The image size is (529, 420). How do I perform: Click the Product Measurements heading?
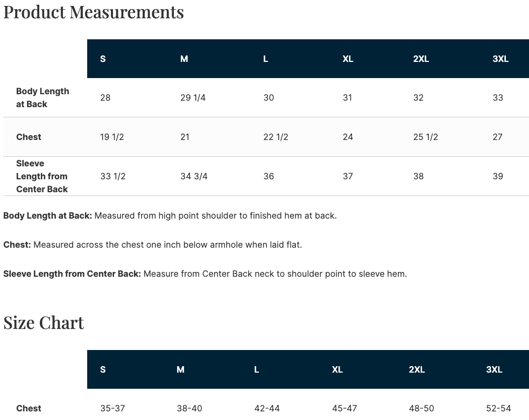coord(94,12)
